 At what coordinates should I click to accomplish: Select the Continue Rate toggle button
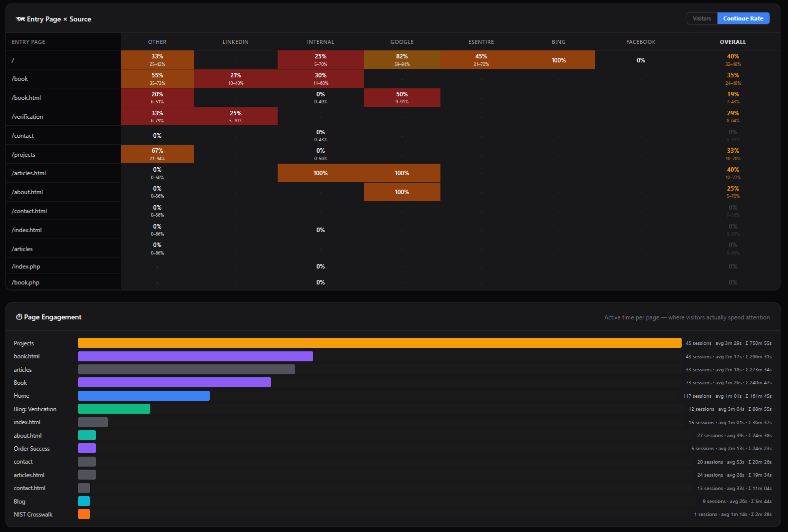tap(743, 18)
